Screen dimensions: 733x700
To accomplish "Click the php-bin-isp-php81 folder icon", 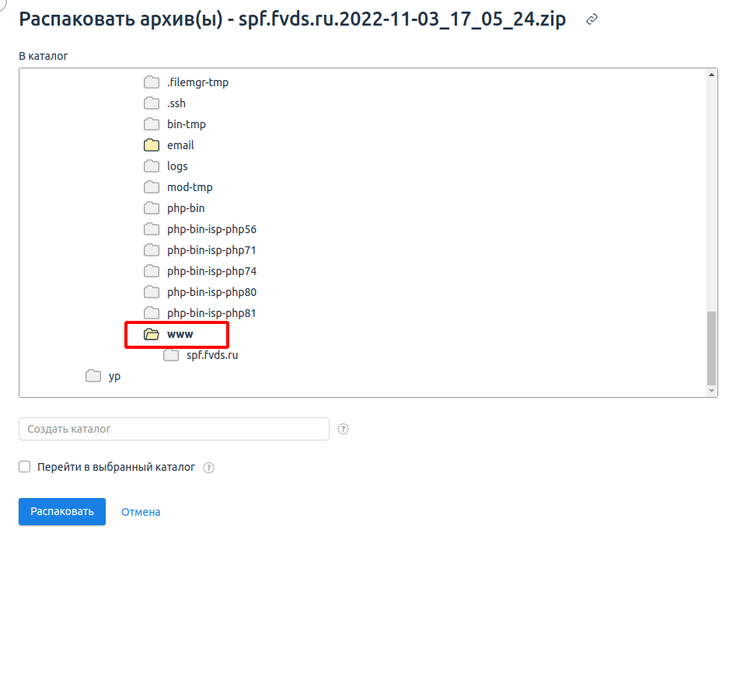I will [x=152, y=313].
